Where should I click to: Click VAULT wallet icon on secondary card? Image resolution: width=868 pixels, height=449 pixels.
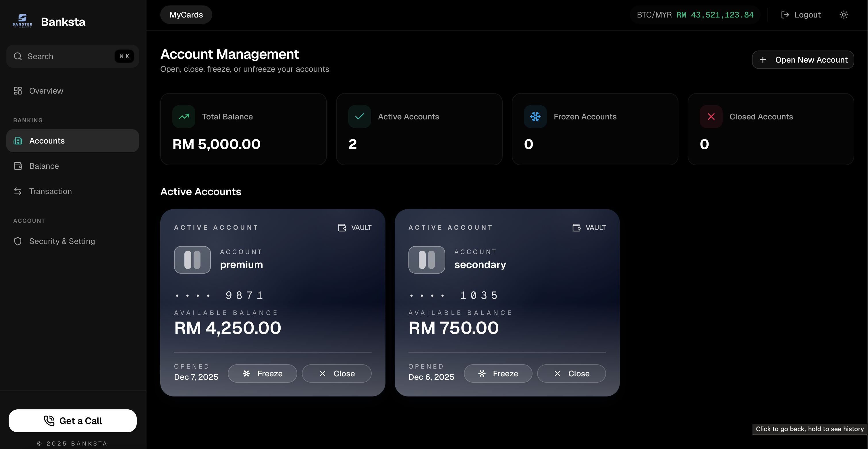[576, 228]
